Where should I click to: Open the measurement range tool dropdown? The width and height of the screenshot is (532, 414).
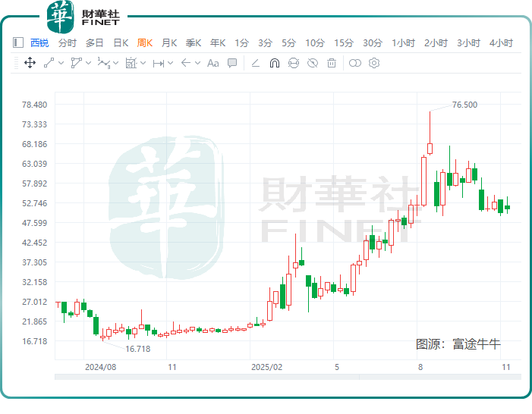171,63
